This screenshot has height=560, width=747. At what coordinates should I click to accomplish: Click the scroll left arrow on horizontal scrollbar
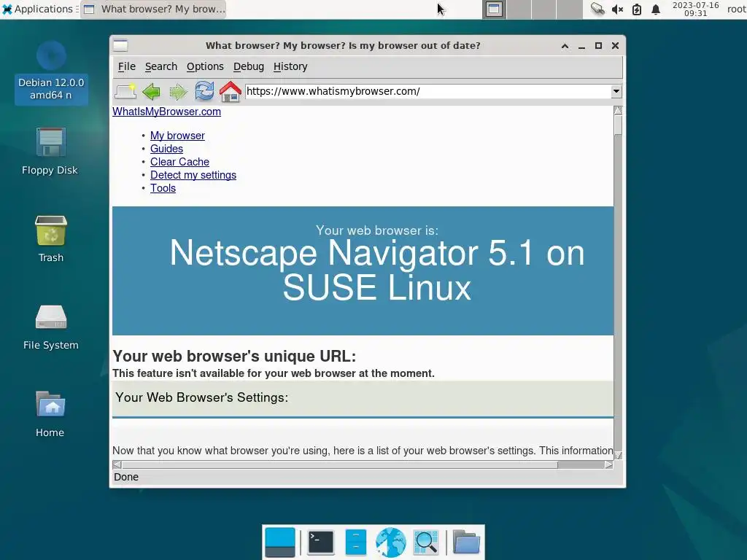point(117,464)
